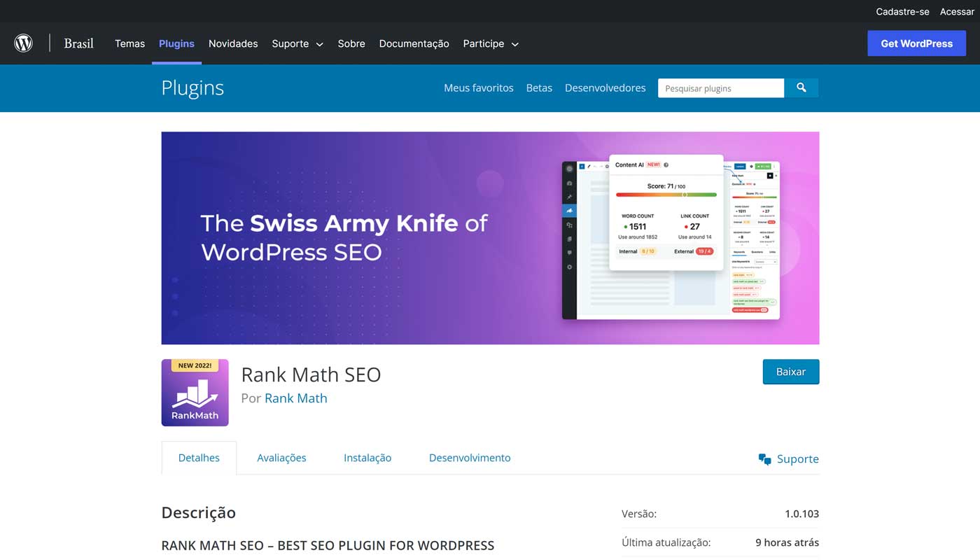Click the Rank Math banner image
Screen dimensions: 980x560
(x=490, y=237)
